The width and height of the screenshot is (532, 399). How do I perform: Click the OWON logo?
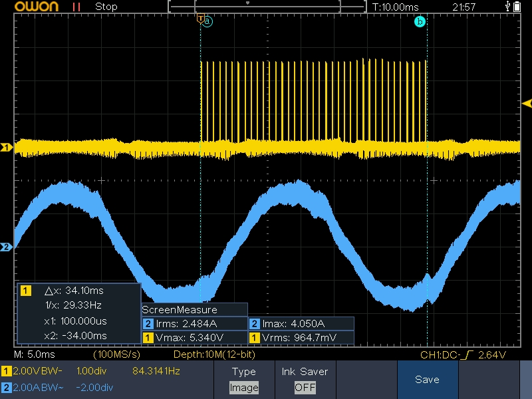[x=37, y=7]
